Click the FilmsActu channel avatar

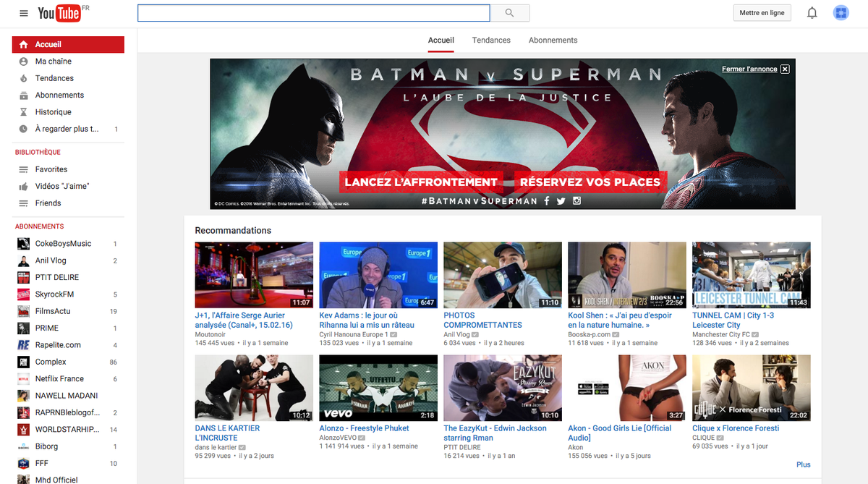coord(23,311)
